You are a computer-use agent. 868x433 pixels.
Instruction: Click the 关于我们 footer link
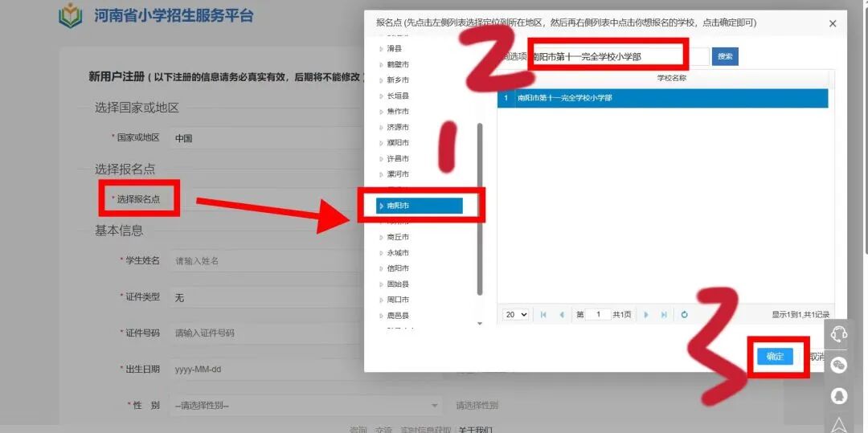(x=475, y=430)
